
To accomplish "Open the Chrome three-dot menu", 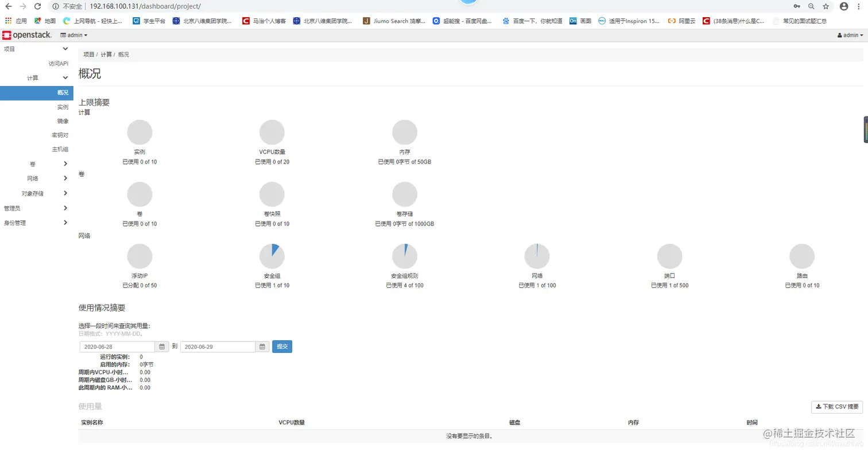I will [859, 6].
